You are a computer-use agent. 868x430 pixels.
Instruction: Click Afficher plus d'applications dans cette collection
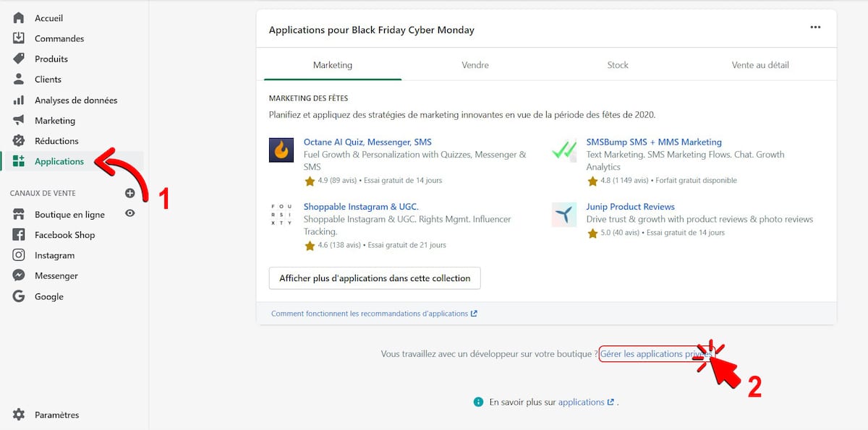pos(375,278)
